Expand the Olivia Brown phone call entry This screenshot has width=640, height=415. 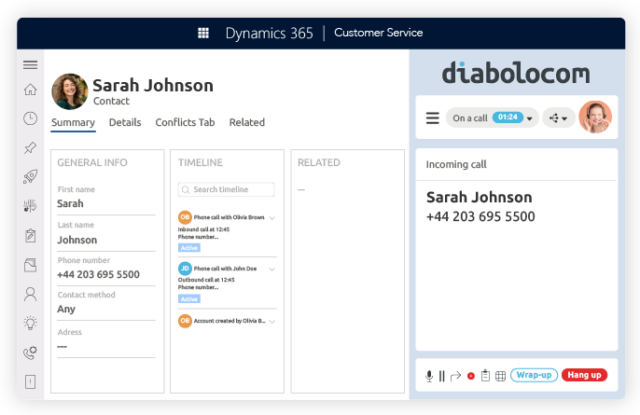point(272,217)
